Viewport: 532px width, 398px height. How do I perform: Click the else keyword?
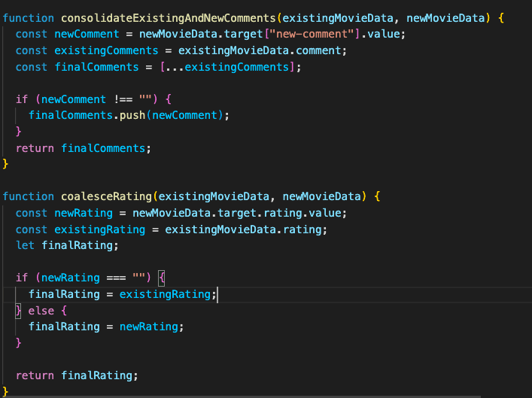click(41, 311)
